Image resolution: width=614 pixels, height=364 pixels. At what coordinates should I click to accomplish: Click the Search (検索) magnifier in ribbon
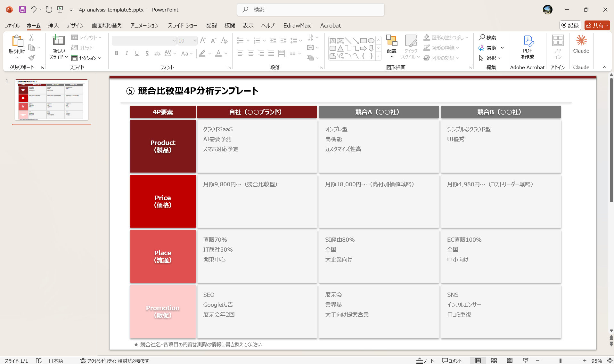click(x=487, y=37)
